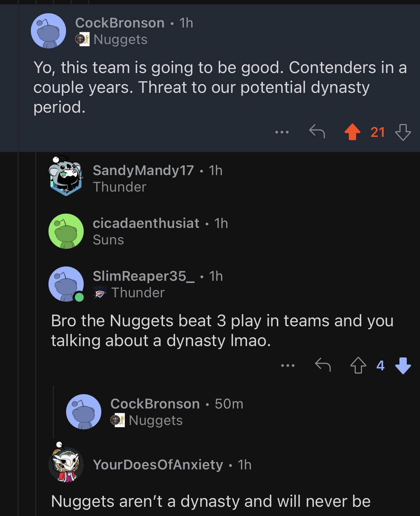Tap Nuggets flair logo on top comment
The image size is (420, 516).
point(82,39)
